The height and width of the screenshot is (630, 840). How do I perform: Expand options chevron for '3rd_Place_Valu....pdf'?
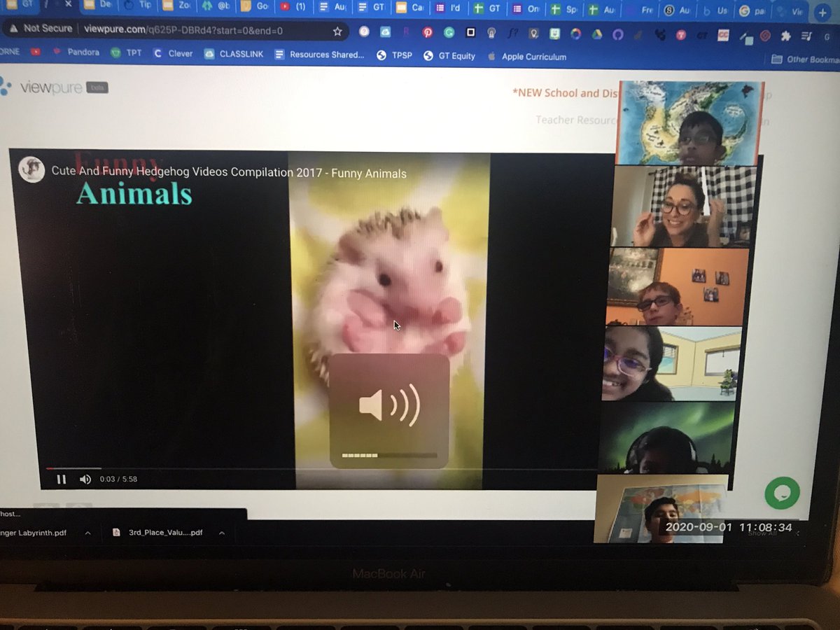222,533
